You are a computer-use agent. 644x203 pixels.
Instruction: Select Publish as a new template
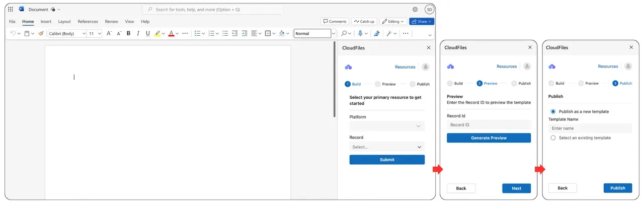(553, 111)
